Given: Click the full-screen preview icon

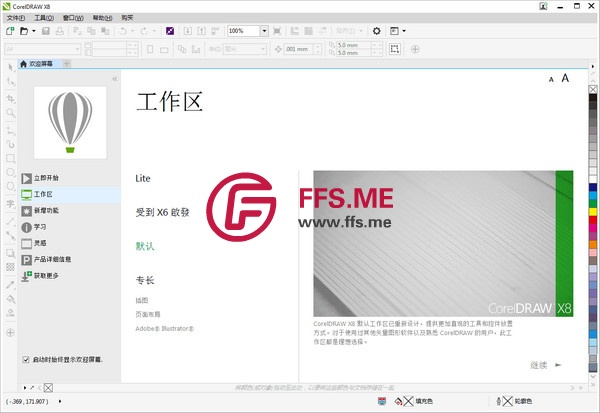Looking at the screenshot, I should pyautogui.click(x=277, y=31).
